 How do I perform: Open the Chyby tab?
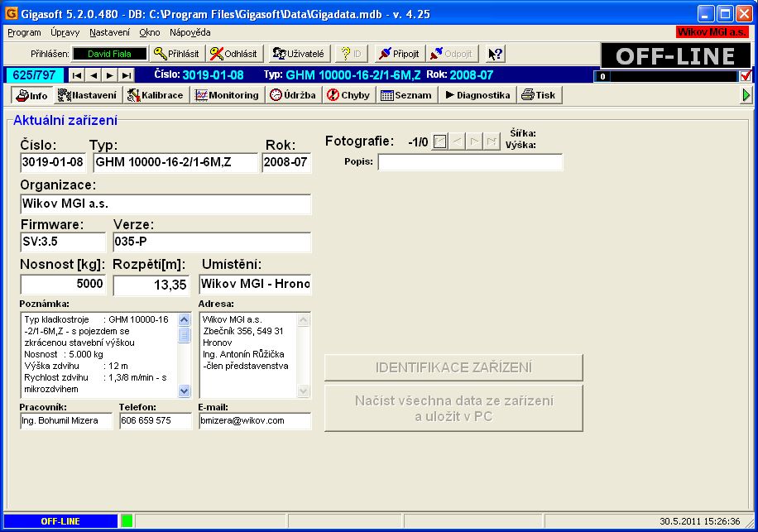pos(348,95)
